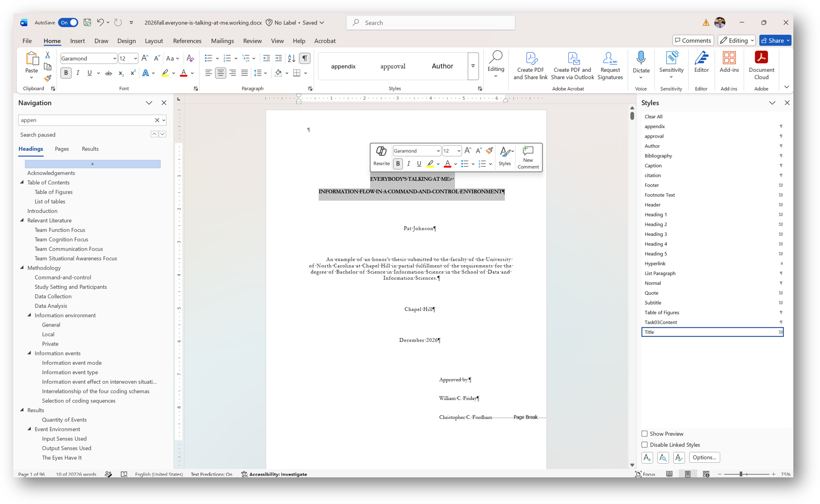Image resolution: width=820 pixels, height=504 pixels.
Task: Click the ribbon text highlight color button
Action: [165, 73]
